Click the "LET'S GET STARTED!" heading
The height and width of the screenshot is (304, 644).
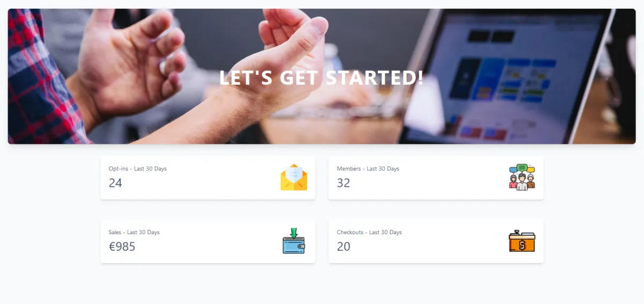click(x=322, y=78)
